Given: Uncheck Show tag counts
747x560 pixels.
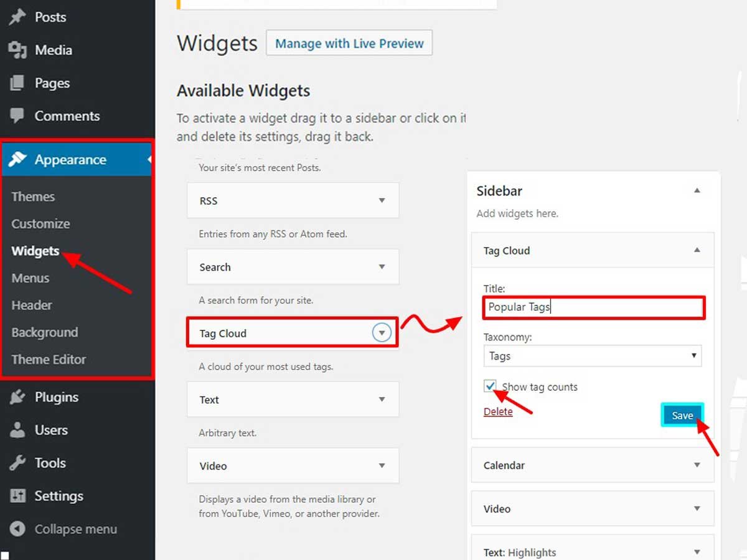Looking at the screenshot, I should click(x=490, y=386).
